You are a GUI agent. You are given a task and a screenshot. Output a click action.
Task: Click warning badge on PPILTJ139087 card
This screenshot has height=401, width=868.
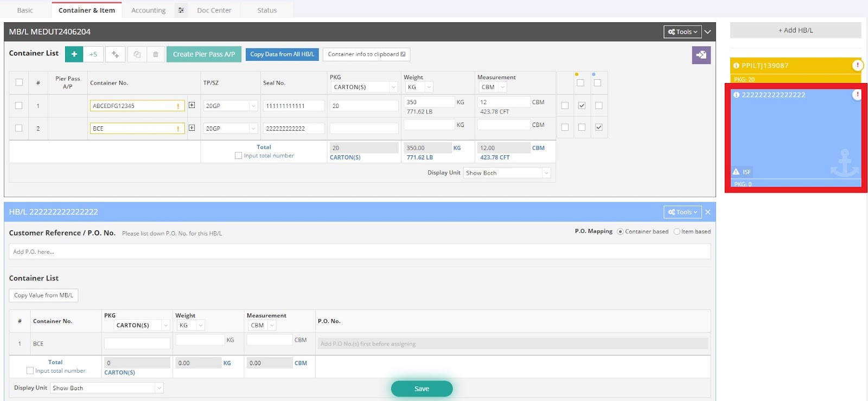pyautogui.click(x=857, y=65)
